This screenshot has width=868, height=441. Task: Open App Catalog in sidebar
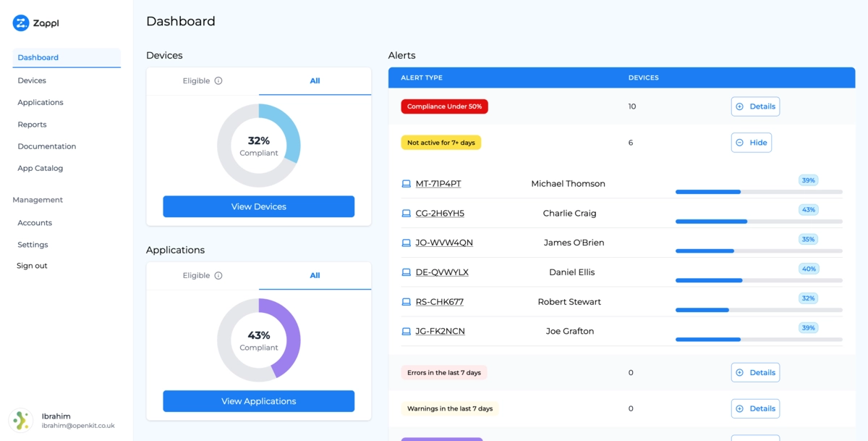(x=41, y=169)
